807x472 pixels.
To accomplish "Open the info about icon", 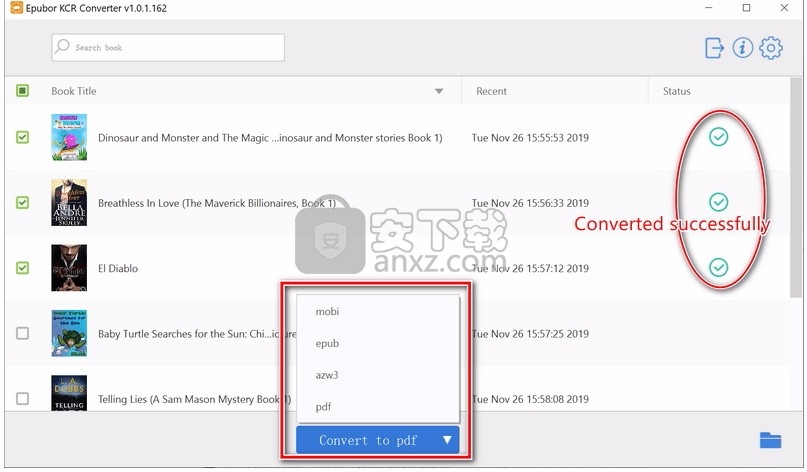I will tap(742, 48).
